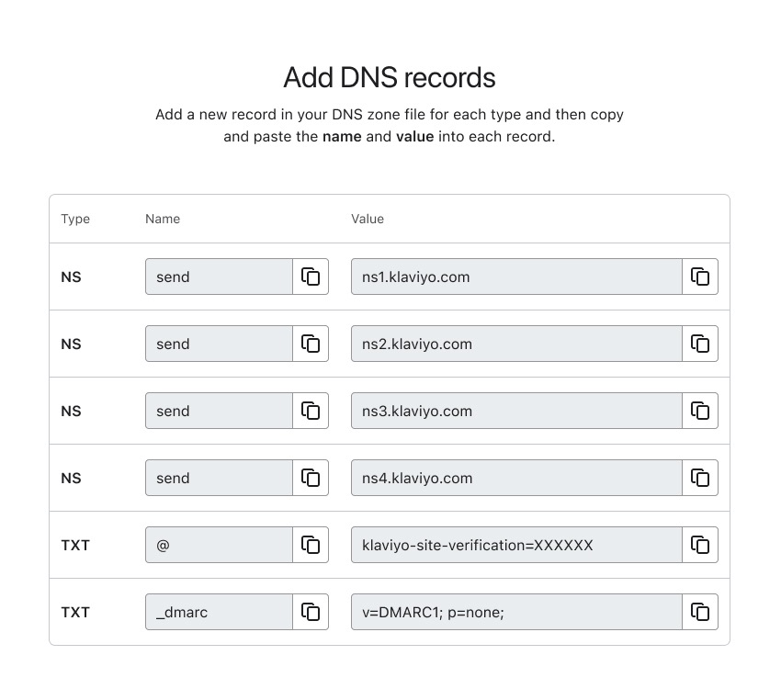Copy the DMARC1 policy value
Viewport: 781px width, 700px height.
pos(700,612)
